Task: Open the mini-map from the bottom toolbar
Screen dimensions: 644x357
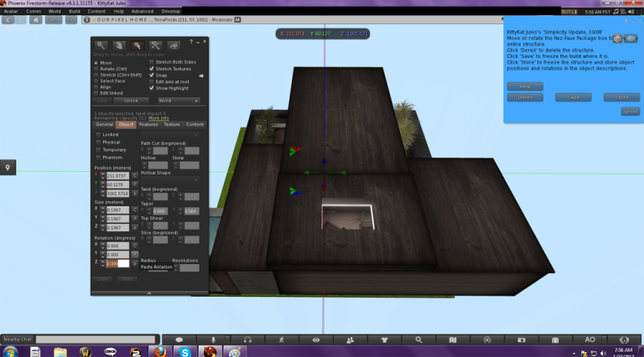Action: tap(453, 339)
